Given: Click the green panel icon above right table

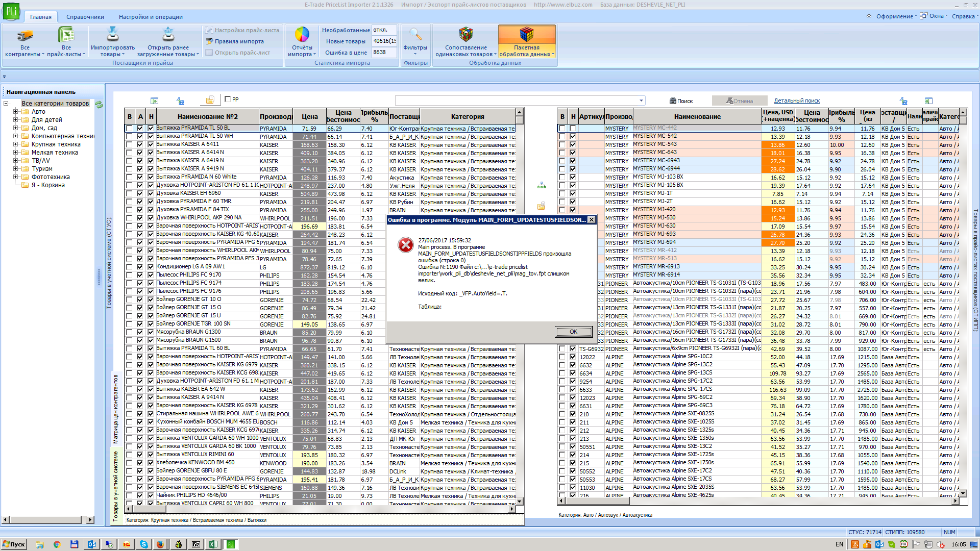Looking at the screenshot, I should pyautogui.click(x=929, y=101).
